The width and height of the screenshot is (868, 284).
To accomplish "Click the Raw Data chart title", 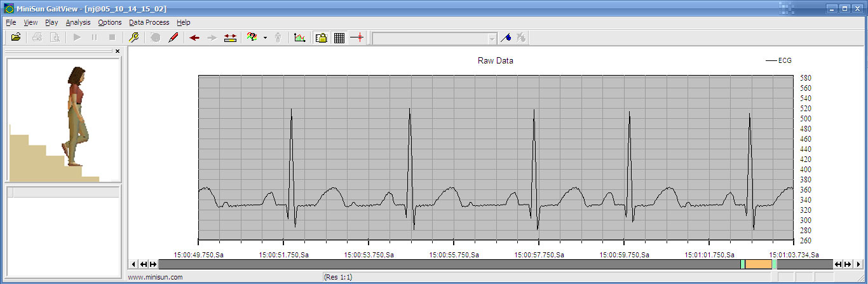I will pos(496,61).
